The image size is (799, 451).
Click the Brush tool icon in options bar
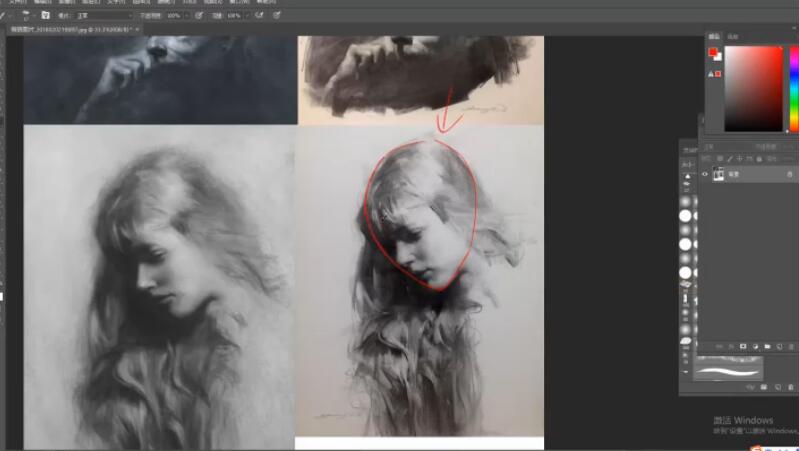pyautogui.click(x=3, y=15)
